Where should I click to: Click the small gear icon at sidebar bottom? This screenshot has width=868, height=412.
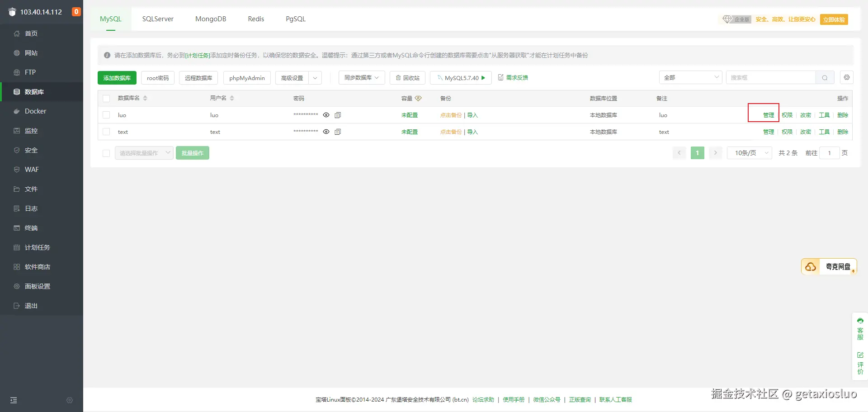[70, 400]
